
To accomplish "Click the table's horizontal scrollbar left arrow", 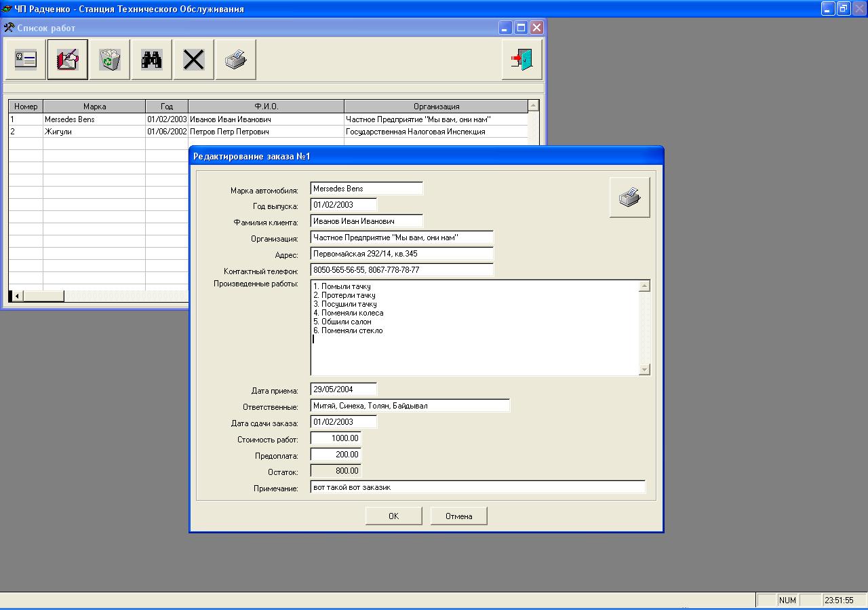I will (x=16, y=296).
